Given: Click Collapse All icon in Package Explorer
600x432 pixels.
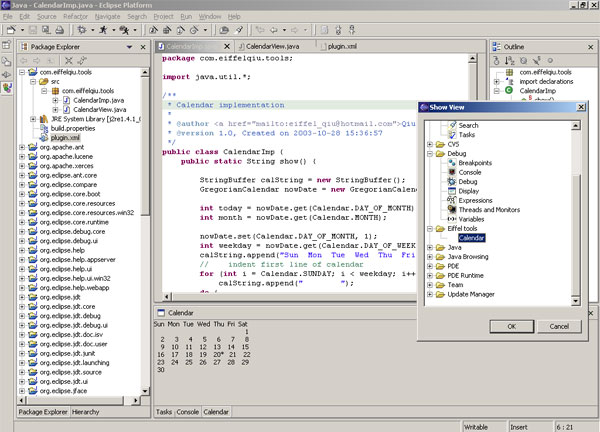Looking at the screenshot, I should 68,60.
